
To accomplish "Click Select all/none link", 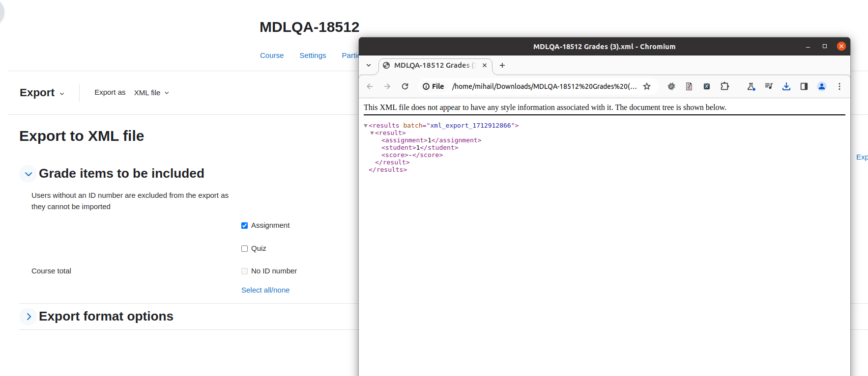I will [265, 290].
